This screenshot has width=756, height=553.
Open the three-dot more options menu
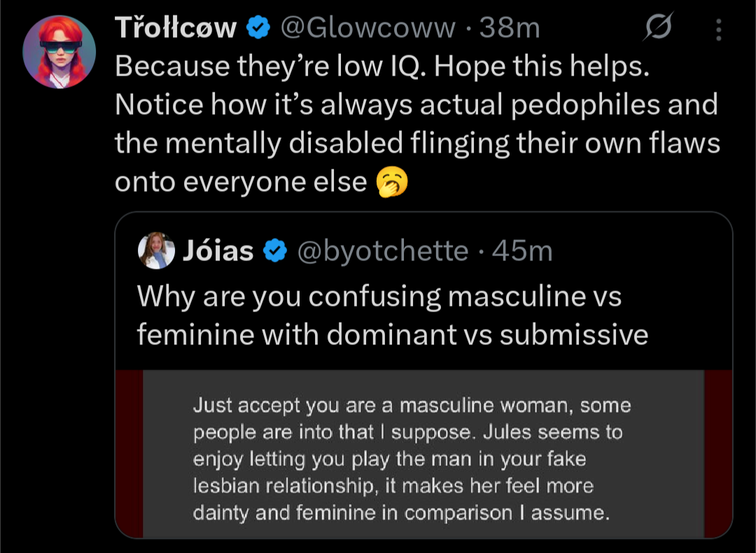pos(719,29)
